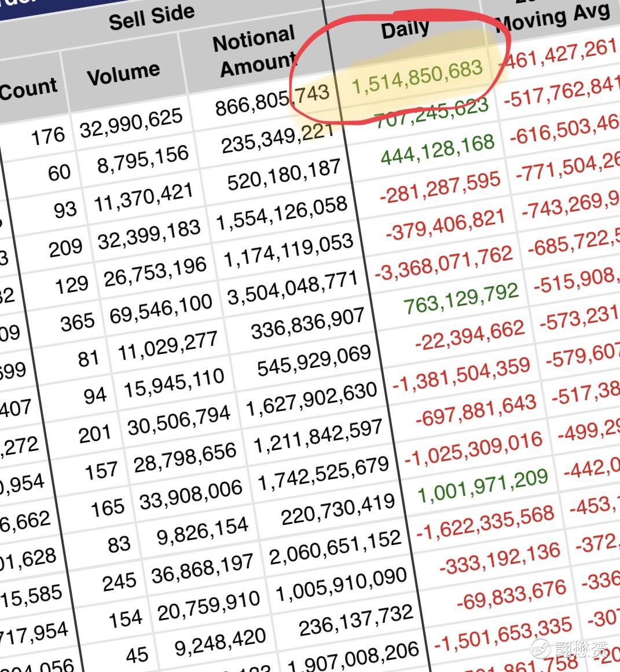
Task: Select volume cell 15,945,110
Action: [174, 384]
